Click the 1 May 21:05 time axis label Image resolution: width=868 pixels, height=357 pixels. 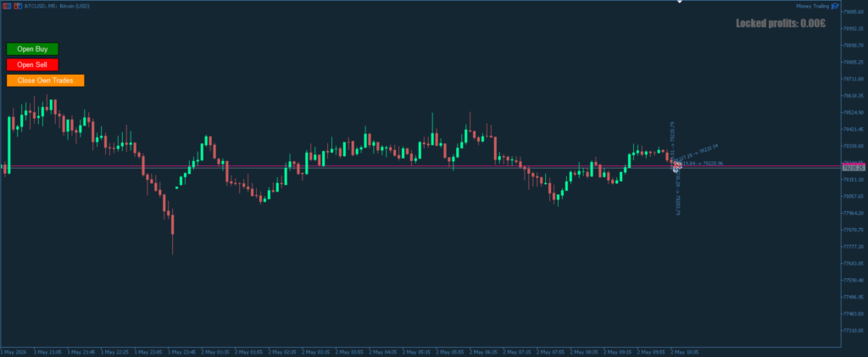pos(47,352)
